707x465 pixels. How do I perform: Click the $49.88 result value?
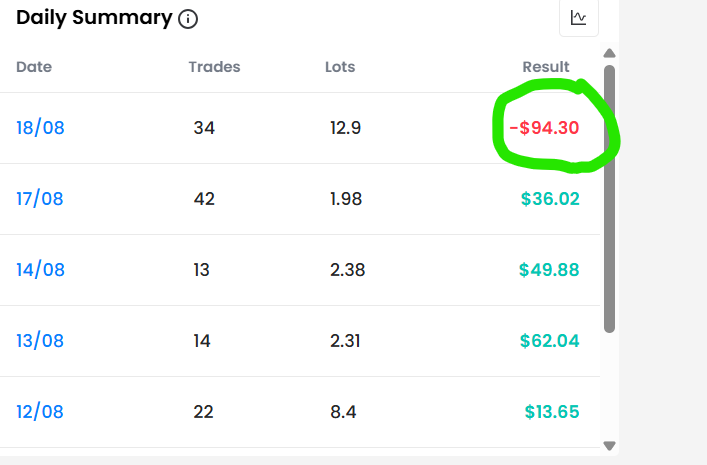click(549, 270)
